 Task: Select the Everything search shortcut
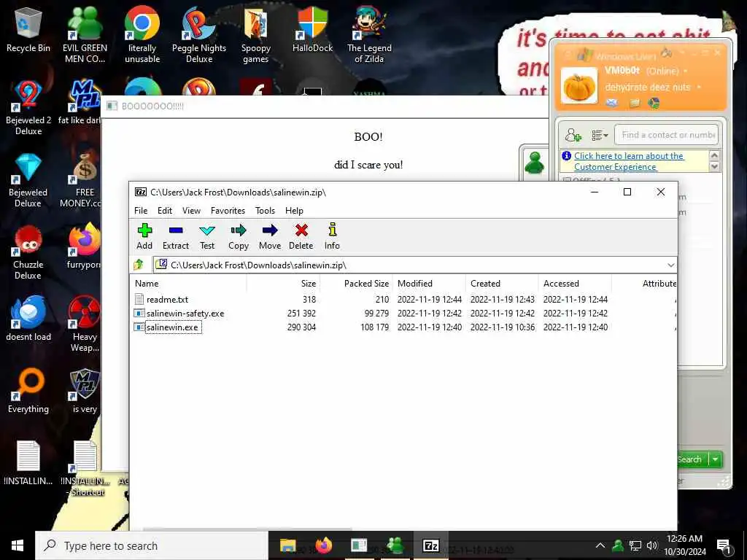pos(28,392)
